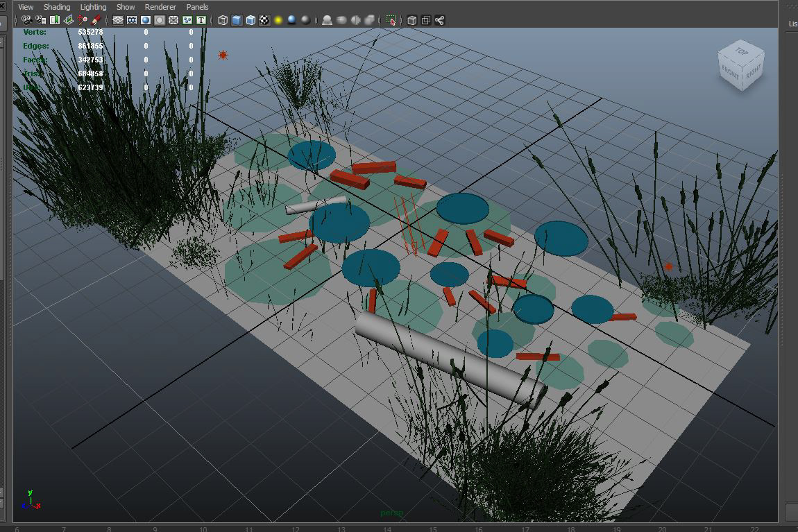Toggle the Isolate Select icon

[391, 20]
